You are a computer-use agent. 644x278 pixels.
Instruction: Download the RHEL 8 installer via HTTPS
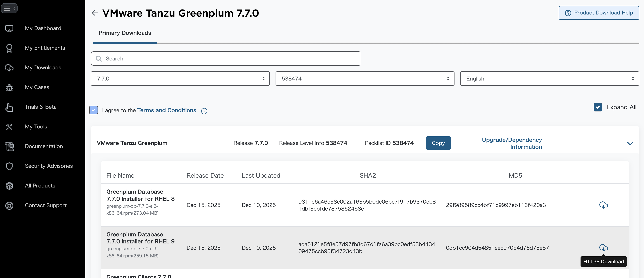(603, 205)
